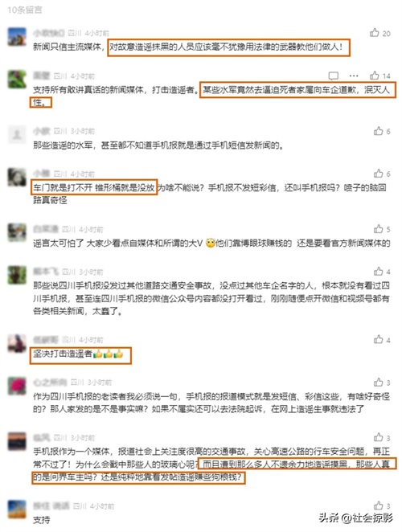Like the 坚决打击造谣者 comment

(378, 339)
